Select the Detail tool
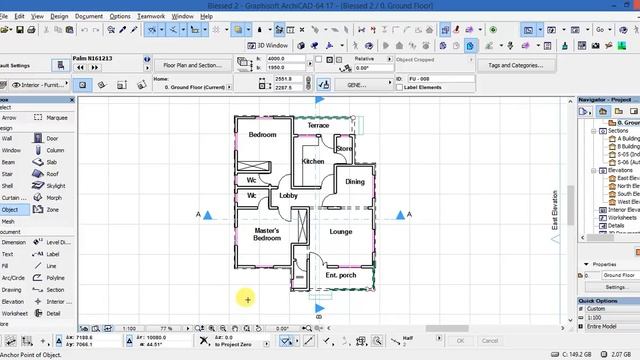640x360 pixels. click(x=46, y=313)
